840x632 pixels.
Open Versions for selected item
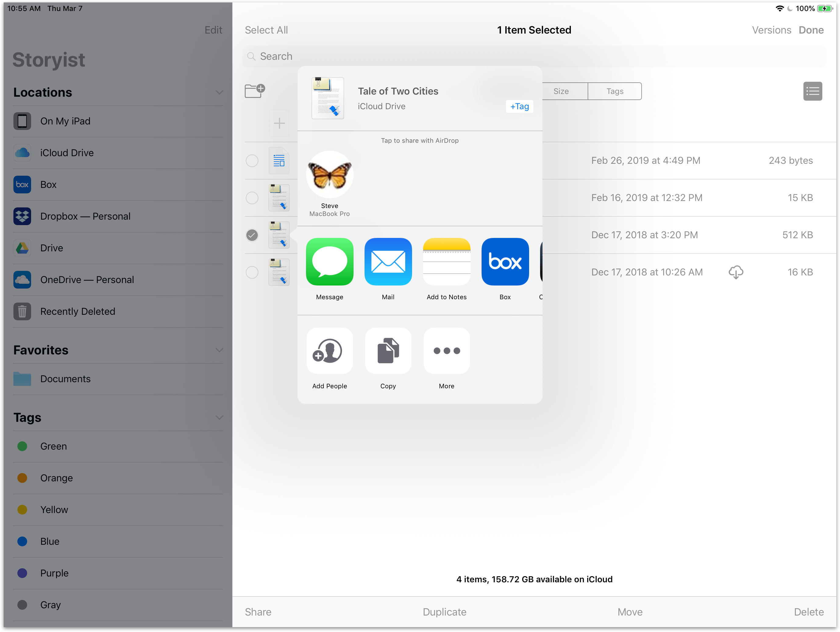click(x=771, y=30)
